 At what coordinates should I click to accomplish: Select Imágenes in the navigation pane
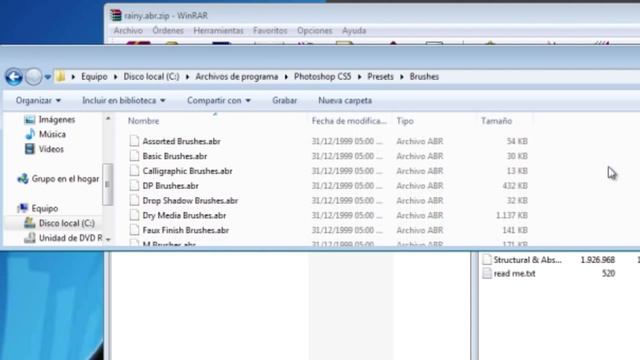57,120
